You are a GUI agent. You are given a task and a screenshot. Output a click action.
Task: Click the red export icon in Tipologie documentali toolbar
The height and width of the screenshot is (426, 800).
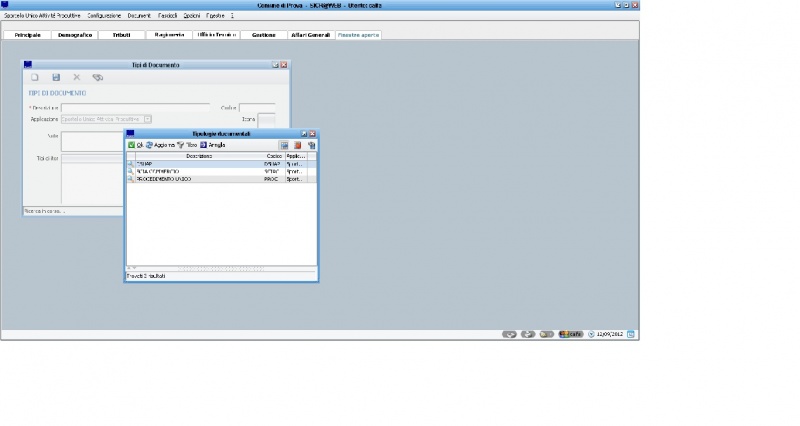[297, 145]
